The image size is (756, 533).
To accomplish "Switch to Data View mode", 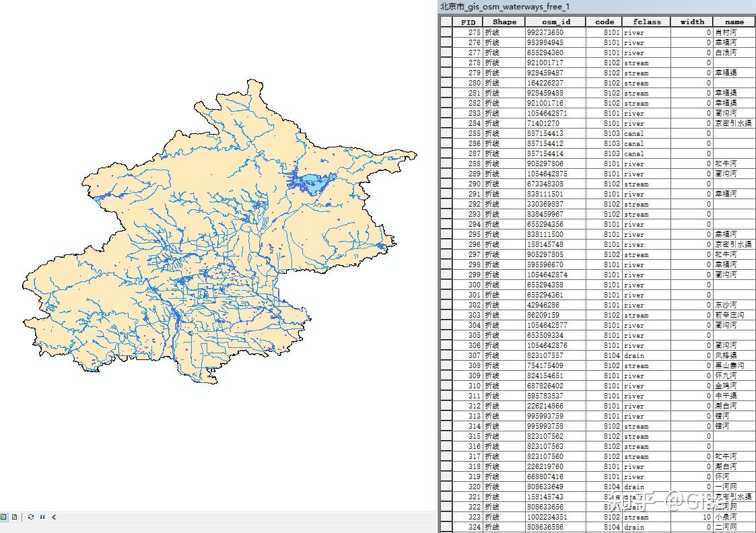I will click(4, 517).
